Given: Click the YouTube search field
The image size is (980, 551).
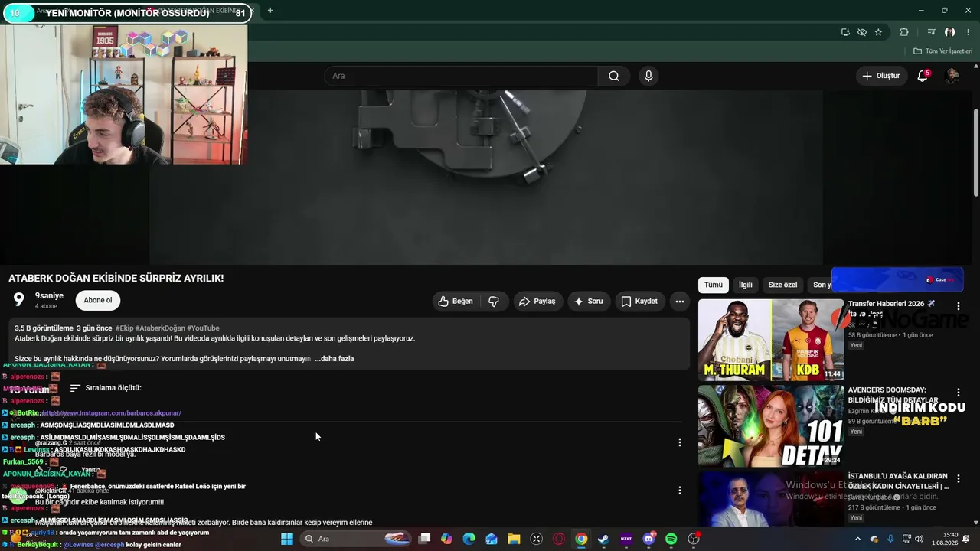Looking at the screenshot, I should tap(462, 76).
